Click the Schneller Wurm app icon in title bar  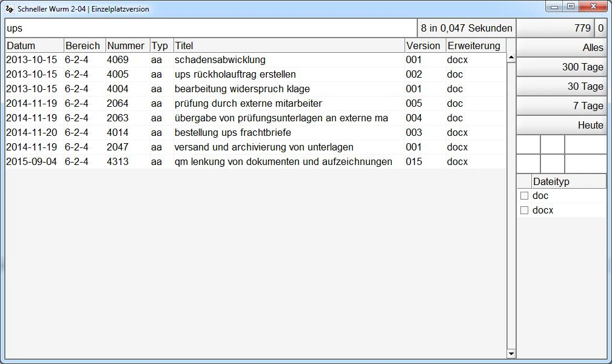(x=9, y=9)
